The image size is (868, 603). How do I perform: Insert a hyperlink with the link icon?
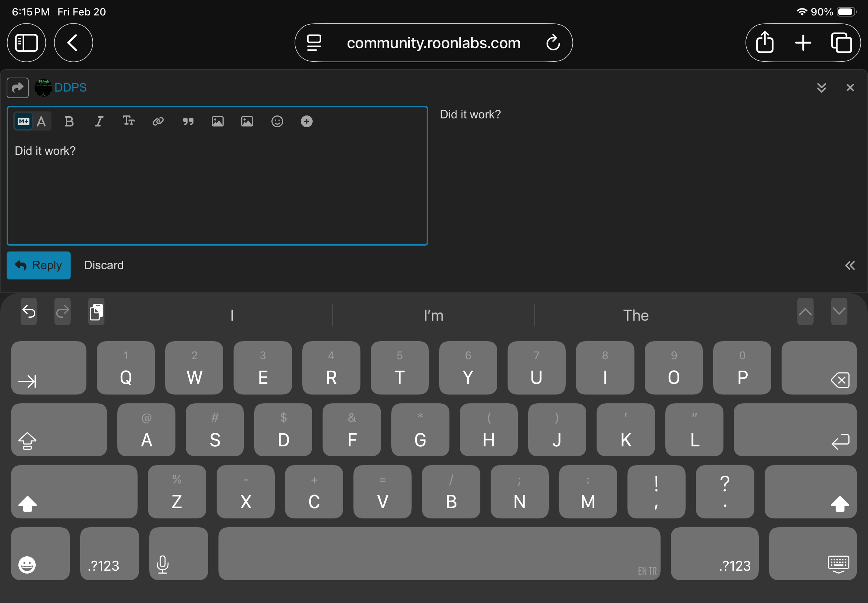point(158,121)
